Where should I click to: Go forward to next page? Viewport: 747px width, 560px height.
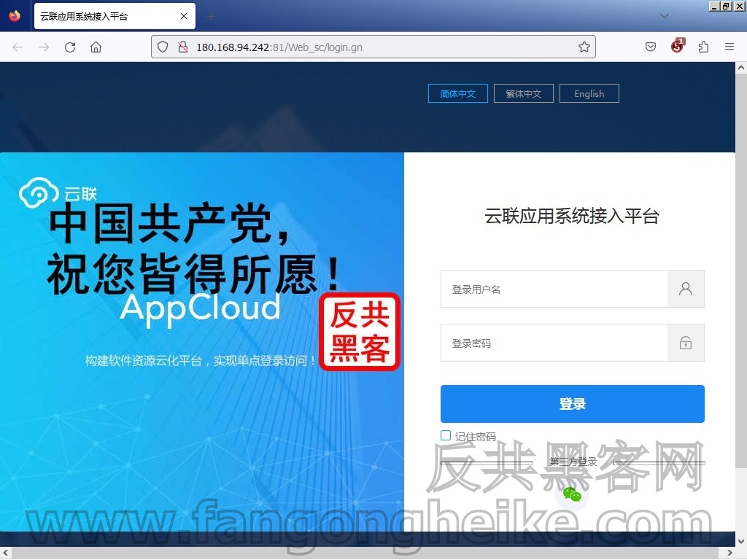click(44, 47)
